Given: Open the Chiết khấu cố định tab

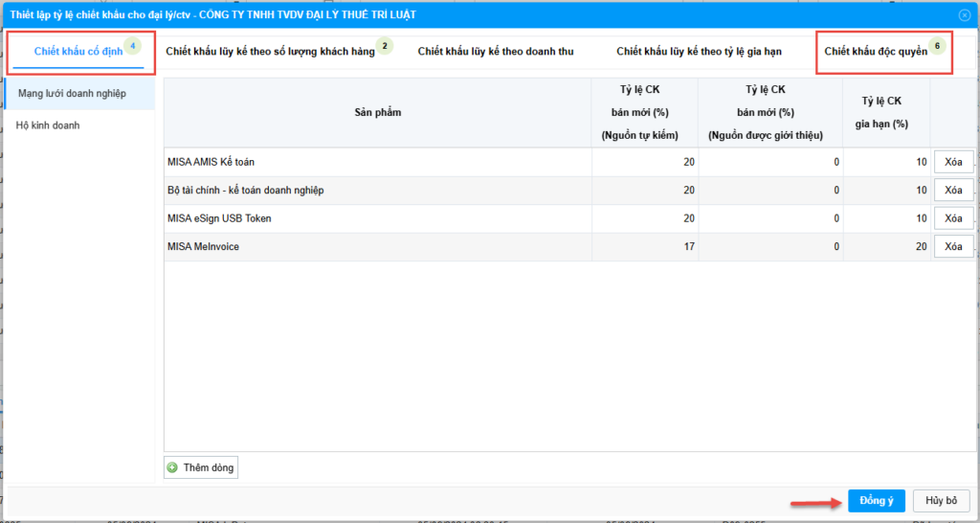Looking at the screenshot, I should pyautogui.click(x=78, y=52).
